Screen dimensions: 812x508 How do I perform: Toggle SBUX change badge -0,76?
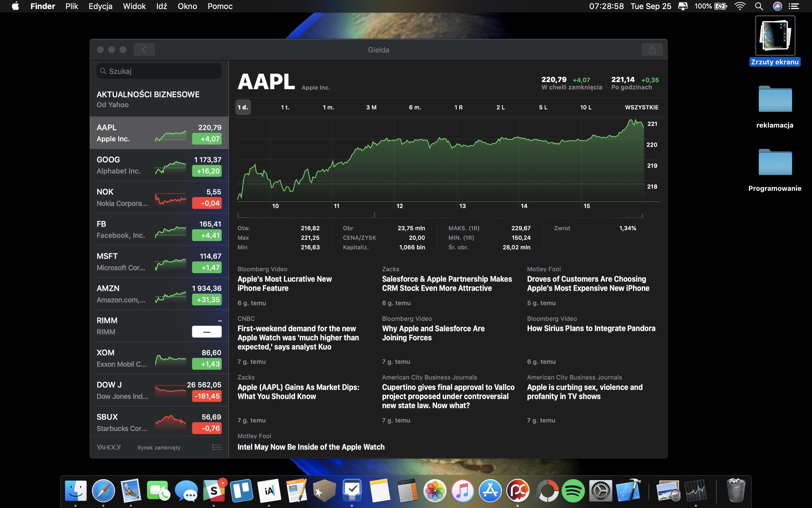click(x=207, y=428)
